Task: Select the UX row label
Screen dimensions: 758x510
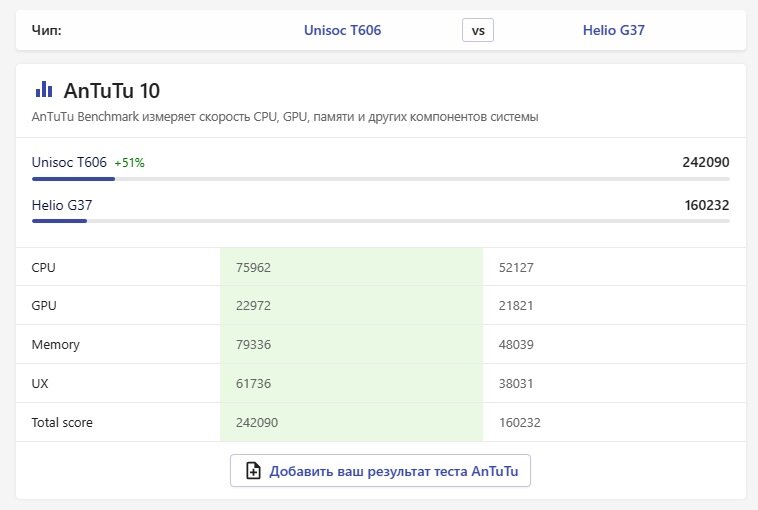Action: (x=41, y=383)
